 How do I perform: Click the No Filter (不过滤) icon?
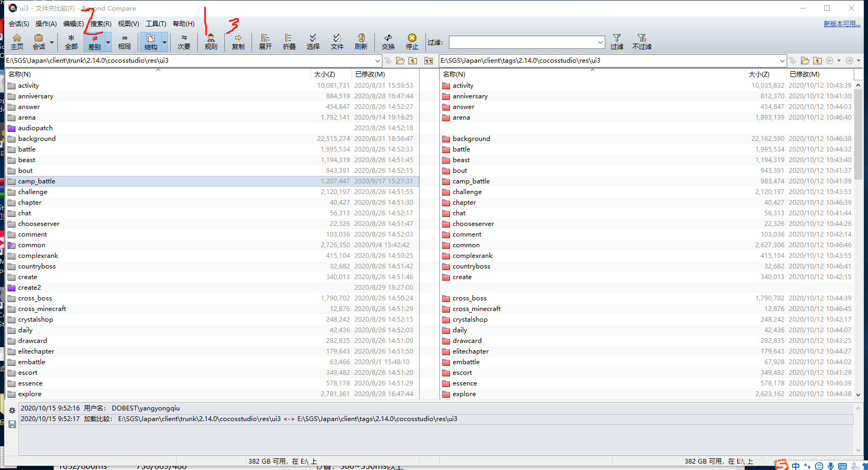[x=642, y=41]
